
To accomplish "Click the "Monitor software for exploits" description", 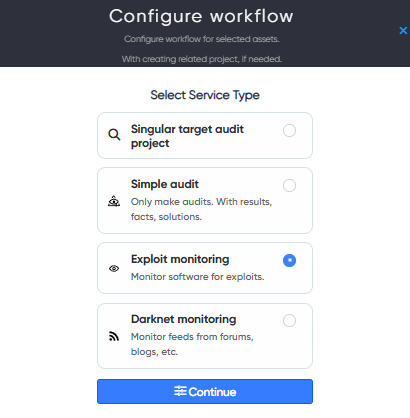I will pos(198,277).
